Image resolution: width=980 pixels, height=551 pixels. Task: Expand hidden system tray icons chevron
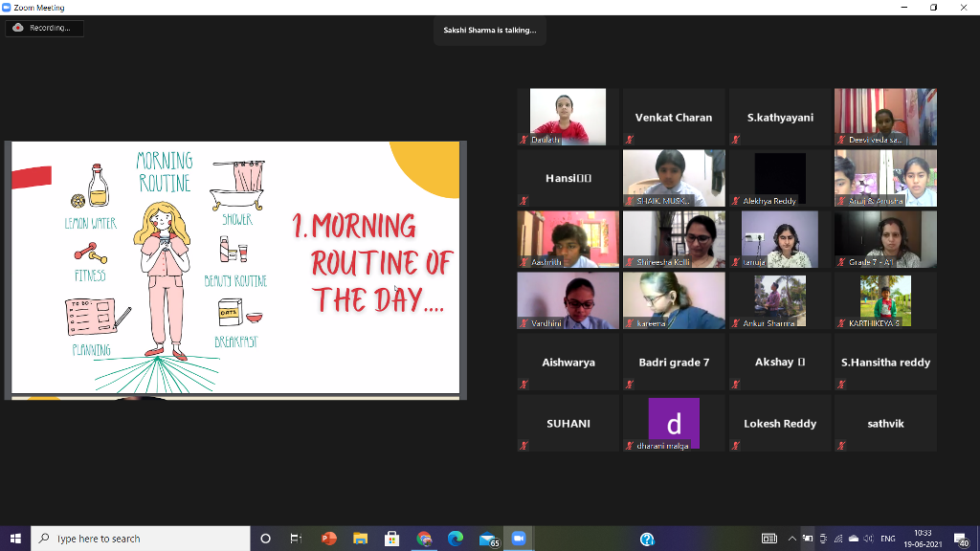coord(791,539)
